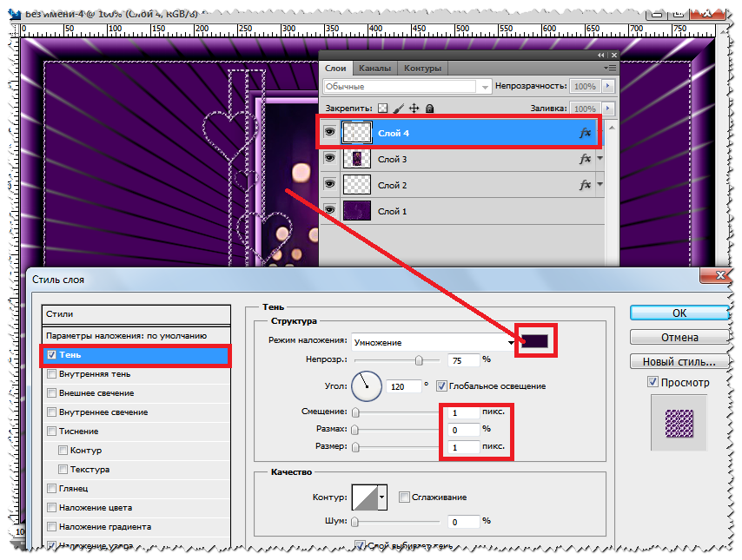Click the angle dial for shadow direction
The width and height of the screenshot is (742, 560).
(x=367, y=386)
